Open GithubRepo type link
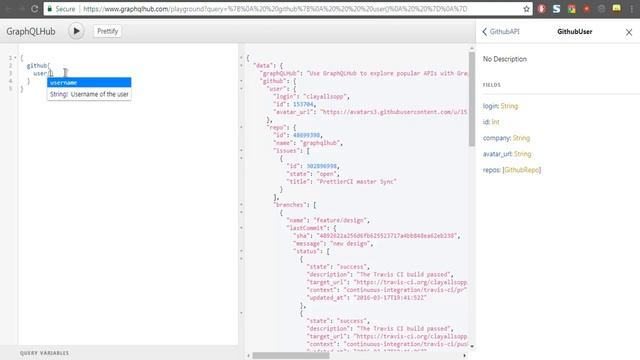Screen dimensions: 640x360 click(522, 170)
